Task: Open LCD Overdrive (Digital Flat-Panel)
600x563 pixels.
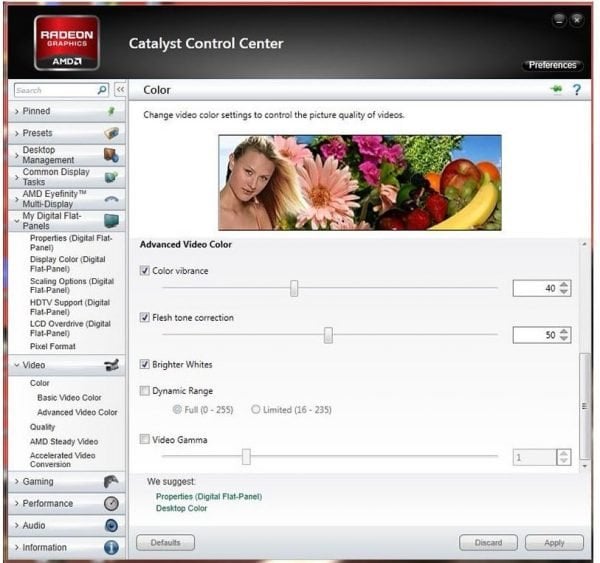Action: pyautogui.click(x=70, y=328)
